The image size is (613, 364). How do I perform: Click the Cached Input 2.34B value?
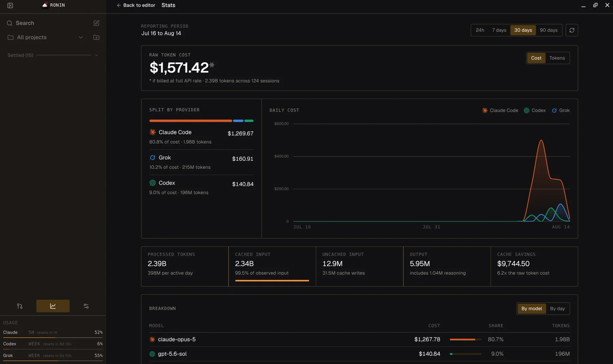pyautogui.click(x=244, y=264)
